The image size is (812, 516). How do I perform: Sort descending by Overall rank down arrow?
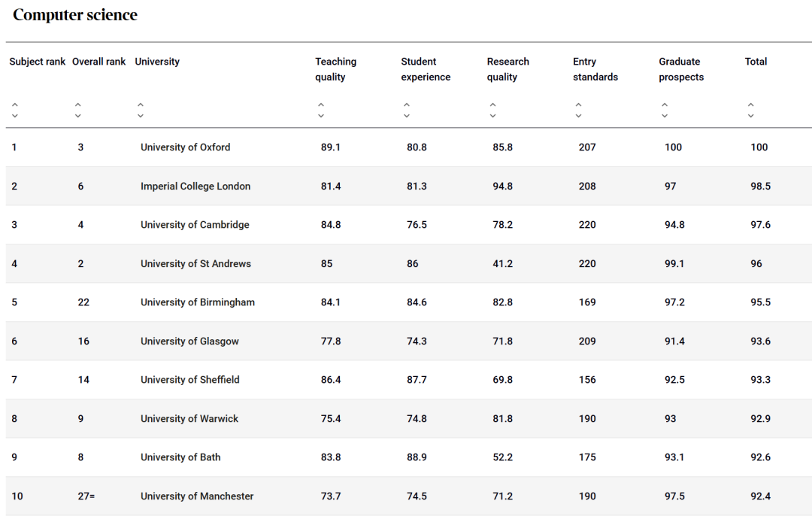click(x=77, y=116)
